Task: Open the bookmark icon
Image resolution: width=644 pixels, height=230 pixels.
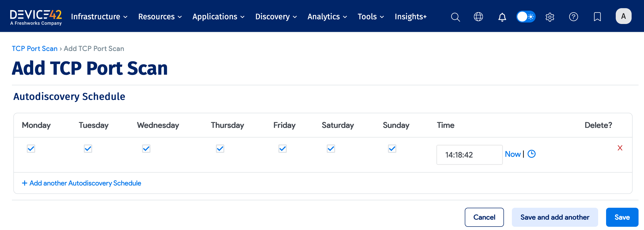Action: [597, 17]
